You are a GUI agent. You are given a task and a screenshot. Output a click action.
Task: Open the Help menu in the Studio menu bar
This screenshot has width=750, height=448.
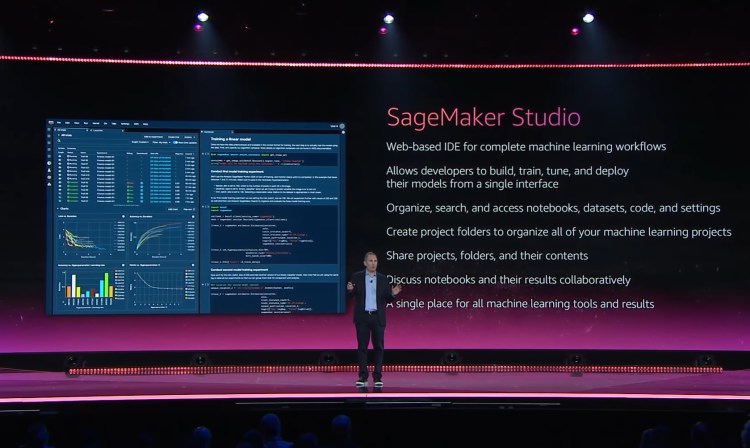[x=145, y=124]
